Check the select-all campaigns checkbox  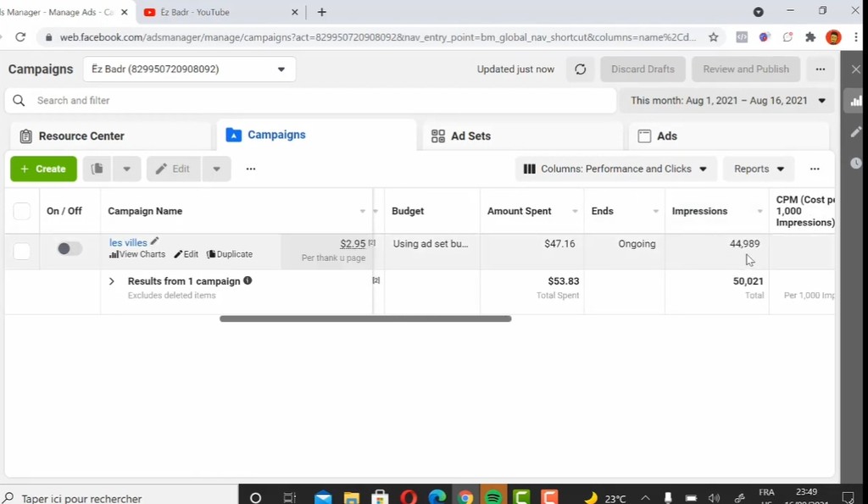pyautogui.click(x=21, y=211)
